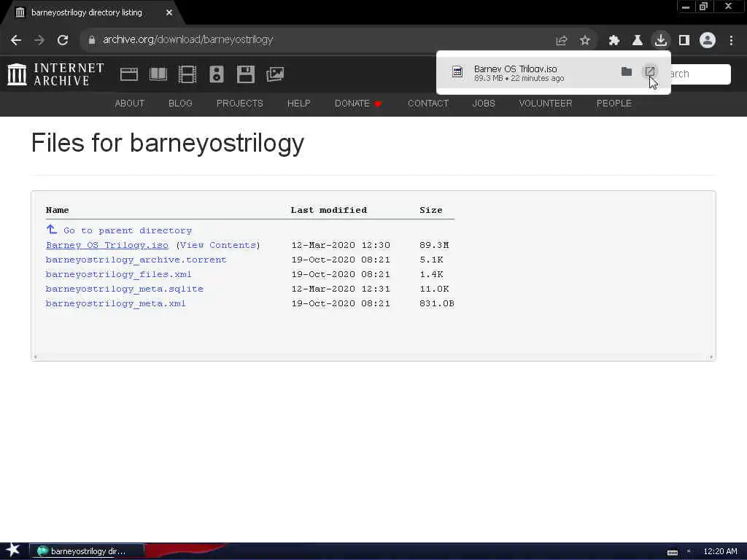This screenshot has width=747, height=560.
Task: Open the ABOUT menu item
Action: [x=130, y=104]
